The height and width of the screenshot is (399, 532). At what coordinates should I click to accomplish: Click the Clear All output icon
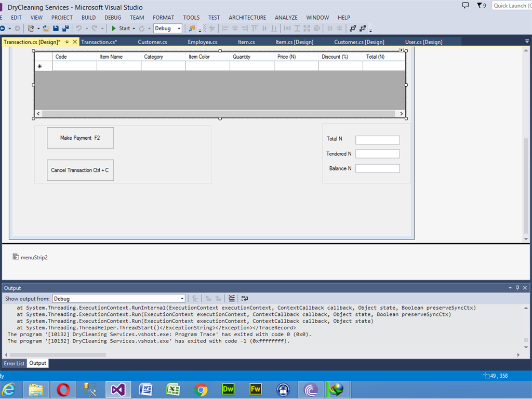tap(231, 299)
